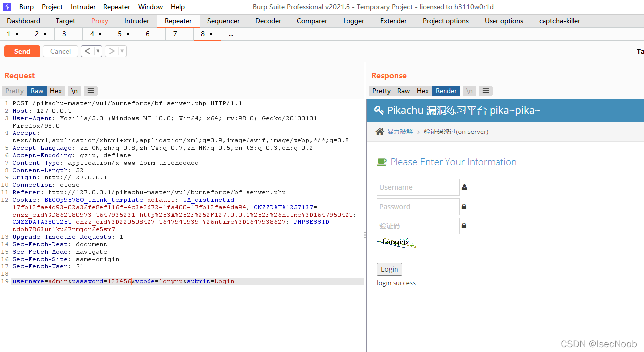The width and height of the screenshot is (644, 352).
Task: Click the Password input field
Action: (x=418, y=207)
